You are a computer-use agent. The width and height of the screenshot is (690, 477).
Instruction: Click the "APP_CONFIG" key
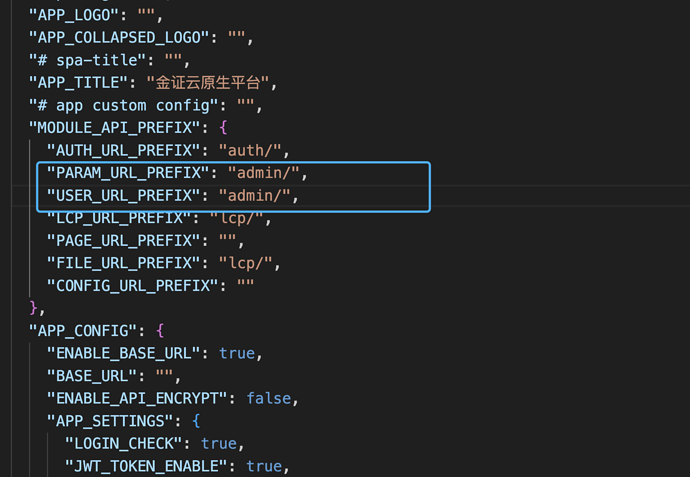(84, 330)
